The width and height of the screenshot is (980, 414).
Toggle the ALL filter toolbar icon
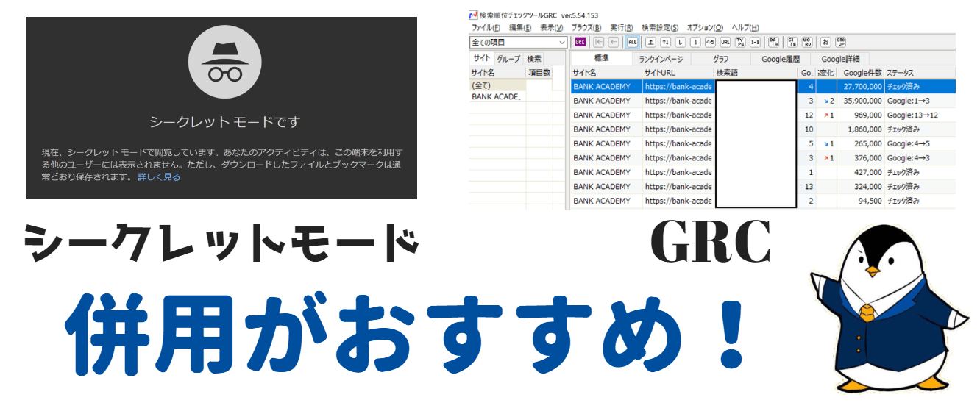pyautogui.click(x=633, y=42)
